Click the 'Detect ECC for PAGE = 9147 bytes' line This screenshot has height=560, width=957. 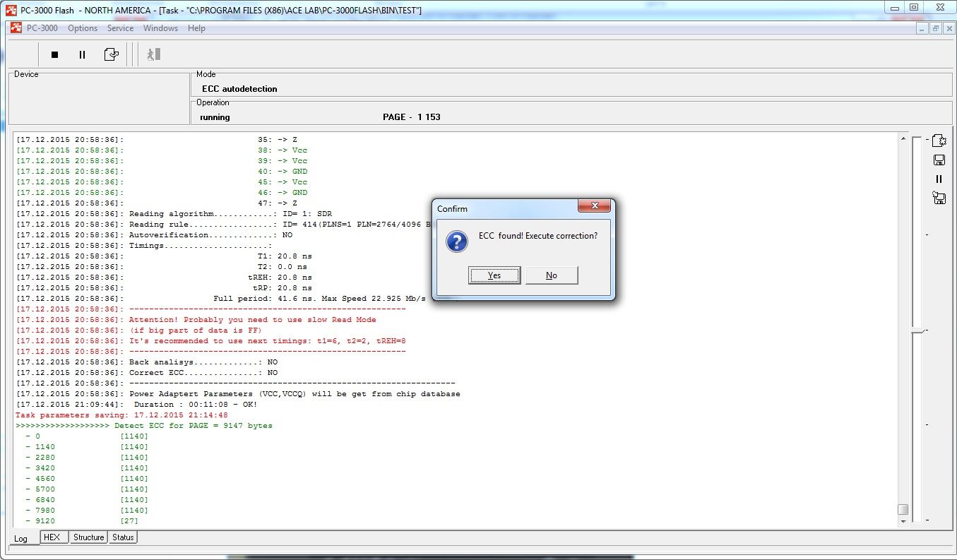click(144, 426)
